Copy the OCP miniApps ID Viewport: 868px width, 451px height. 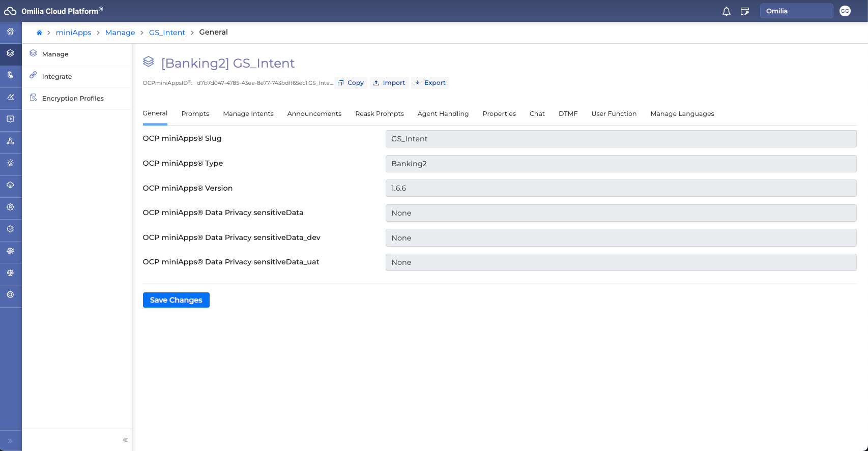pos(351,83)
